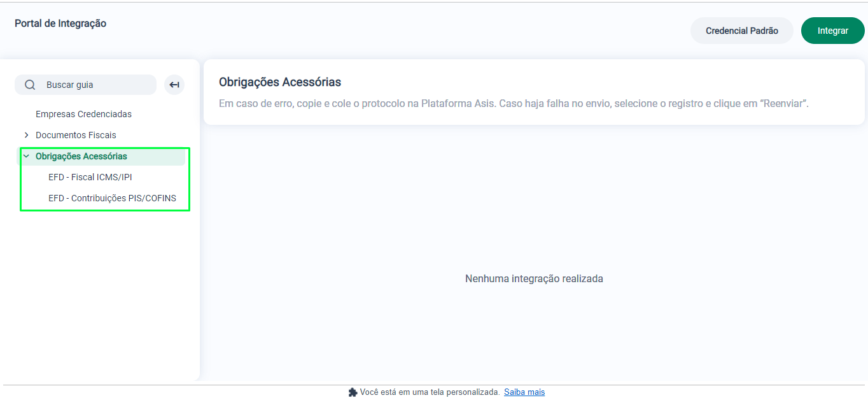The width and height of the screenshot is (868, 400).
Task: Select Documentos Fiscais menu item
Action: [76, 135]
